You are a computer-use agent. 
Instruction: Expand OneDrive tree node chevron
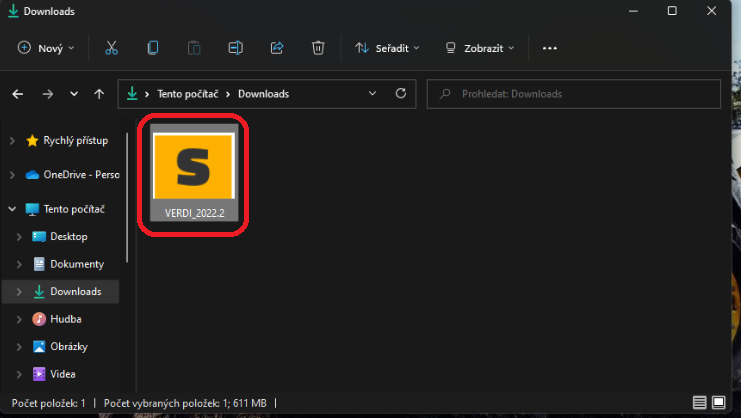point(12,175)
